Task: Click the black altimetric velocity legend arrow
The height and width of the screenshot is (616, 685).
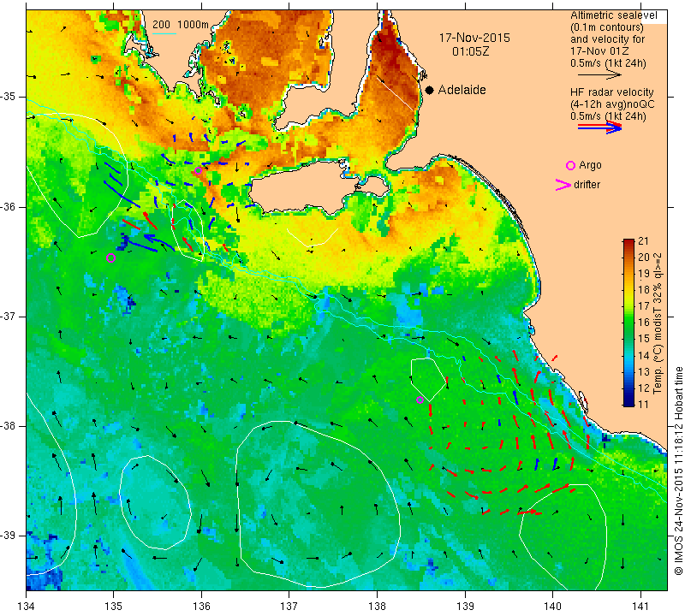Action: tap(599, 75)
